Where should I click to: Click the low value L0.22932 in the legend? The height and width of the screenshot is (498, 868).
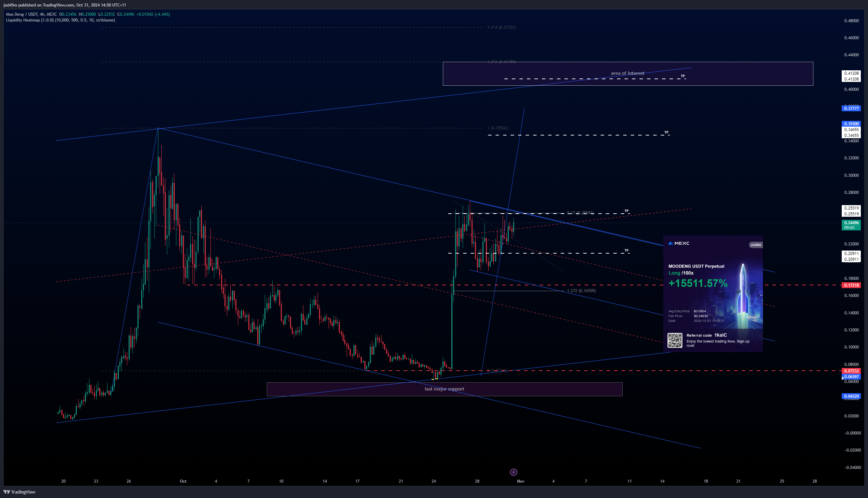point(107,14)
